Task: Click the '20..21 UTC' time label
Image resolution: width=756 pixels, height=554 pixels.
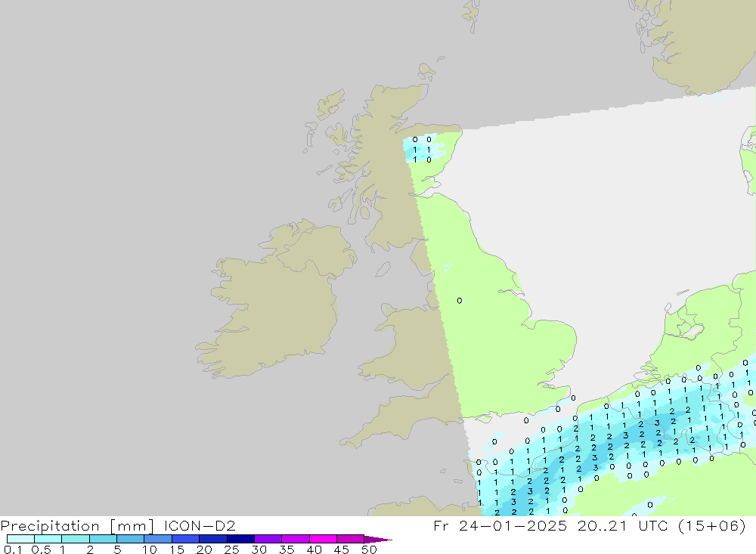Action: 622,525
